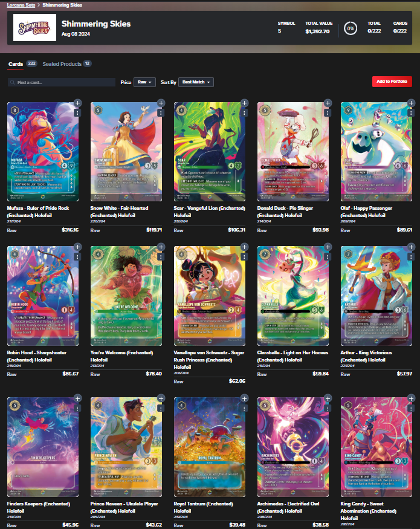
Task: Open three-dot menu on Arthur card
Action: coord(410,257)
